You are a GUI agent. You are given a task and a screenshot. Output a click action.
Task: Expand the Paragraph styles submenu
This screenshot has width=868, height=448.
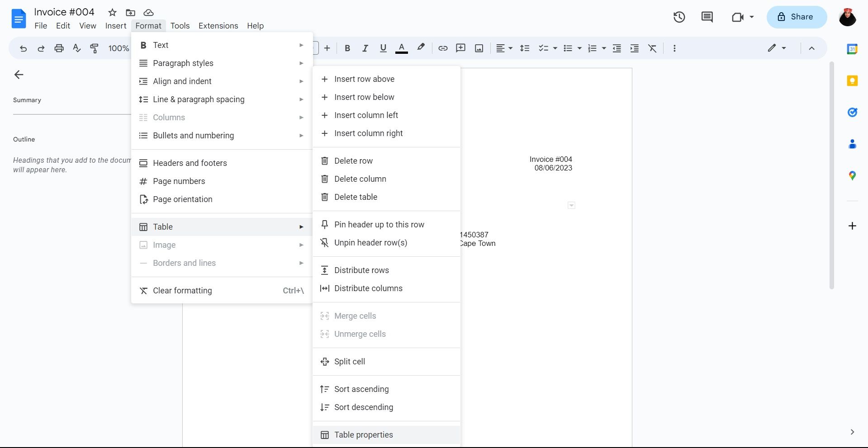[222, 63]
